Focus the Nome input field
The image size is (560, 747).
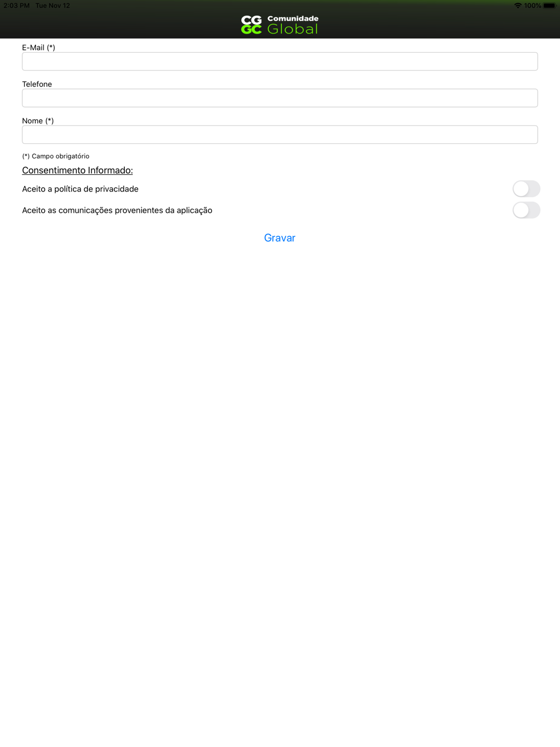point(280,134)
